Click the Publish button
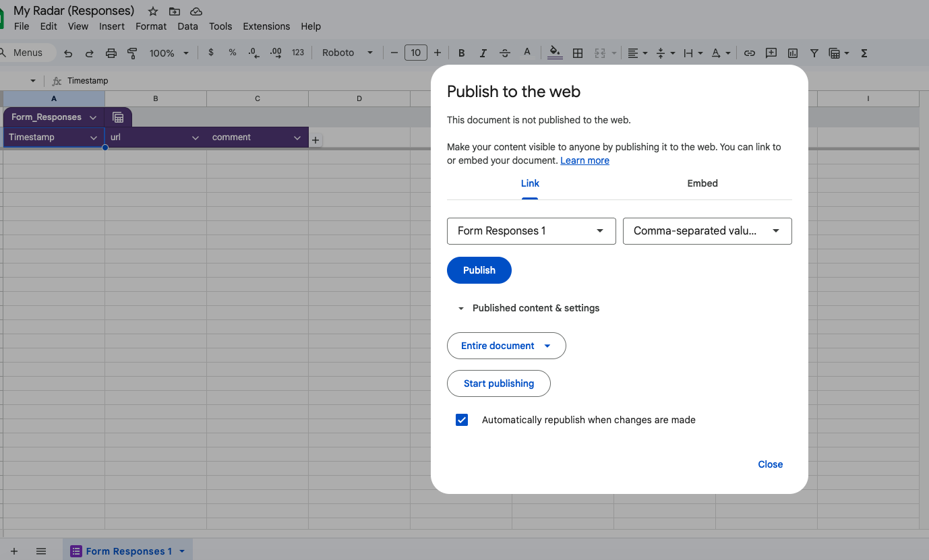This screenshot has height=560, width=929. [479, 270]
